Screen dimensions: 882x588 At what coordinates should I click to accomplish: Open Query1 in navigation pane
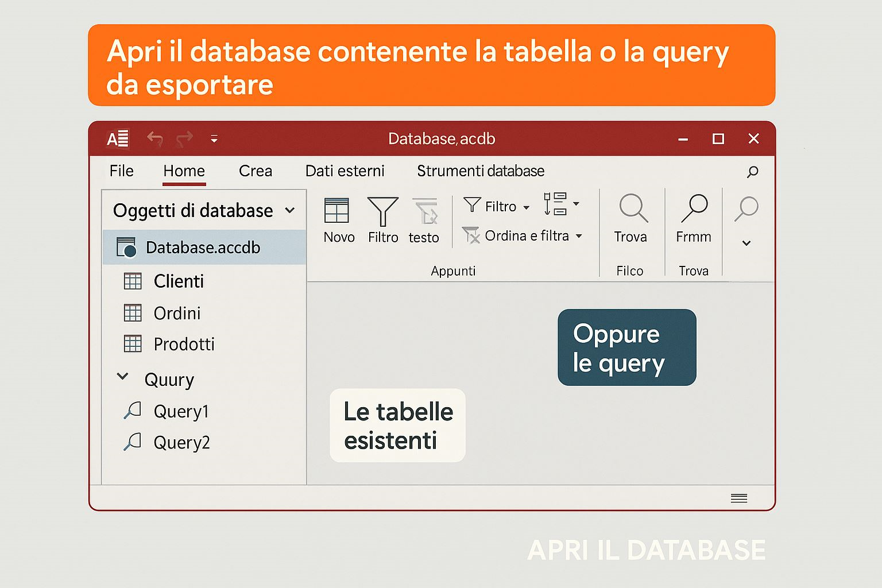coord(180,412)
